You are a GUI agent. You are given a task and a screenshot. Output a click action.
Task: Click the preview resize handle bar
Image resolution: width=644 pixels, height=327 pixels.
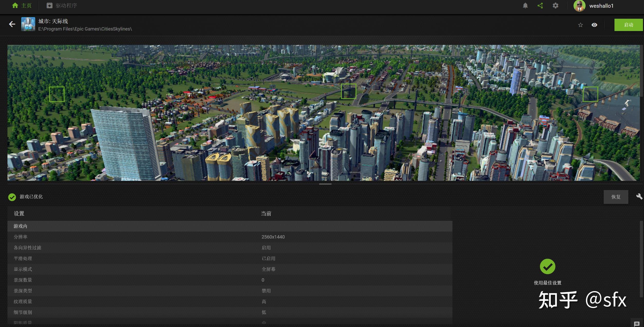[325, 184]
